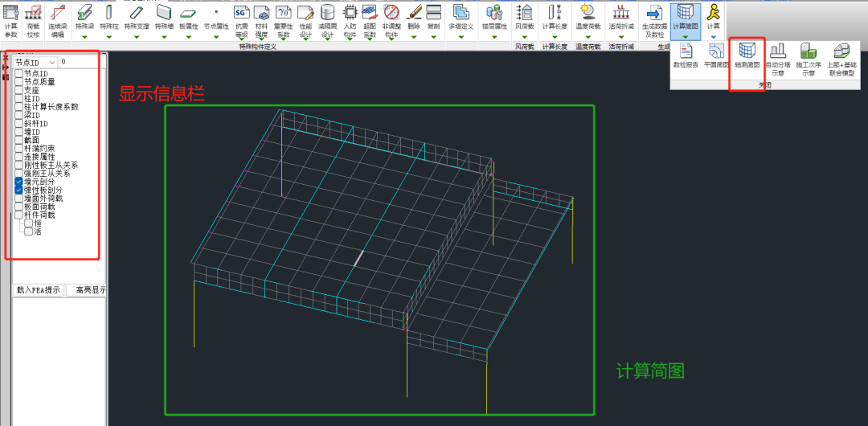This screenshot has height=426, width=868.
Task: Open the 多塔定义 multi-tower definition icon
Action: [461, 12]
